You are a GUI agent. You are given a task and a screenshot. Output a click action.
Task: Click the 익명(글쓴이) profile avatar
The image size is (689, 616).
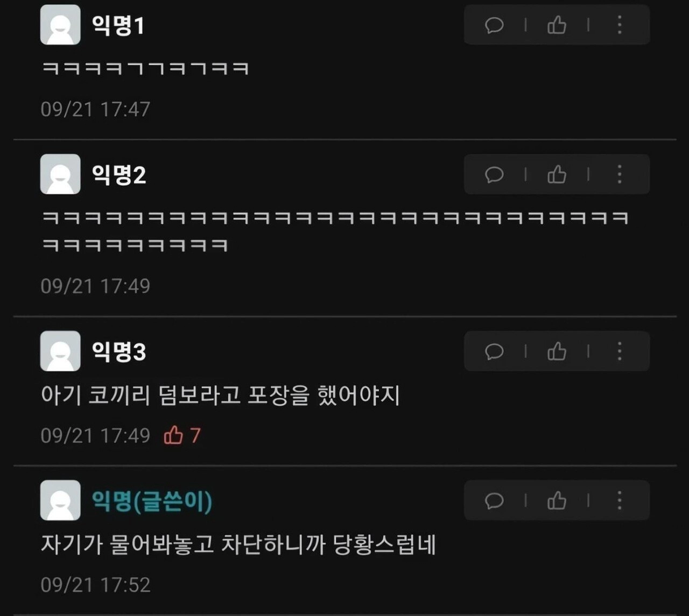click(60, 500)
